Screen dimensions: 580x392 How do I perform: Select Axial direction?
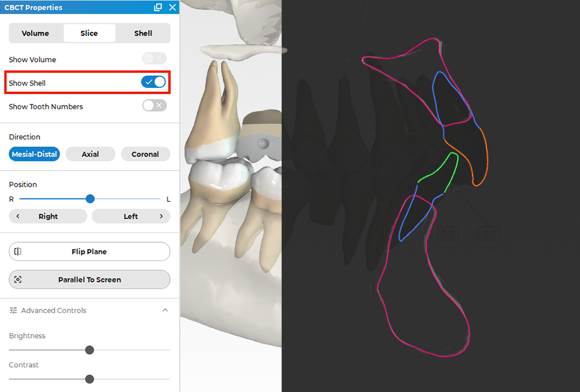click(x=90, y=154)
